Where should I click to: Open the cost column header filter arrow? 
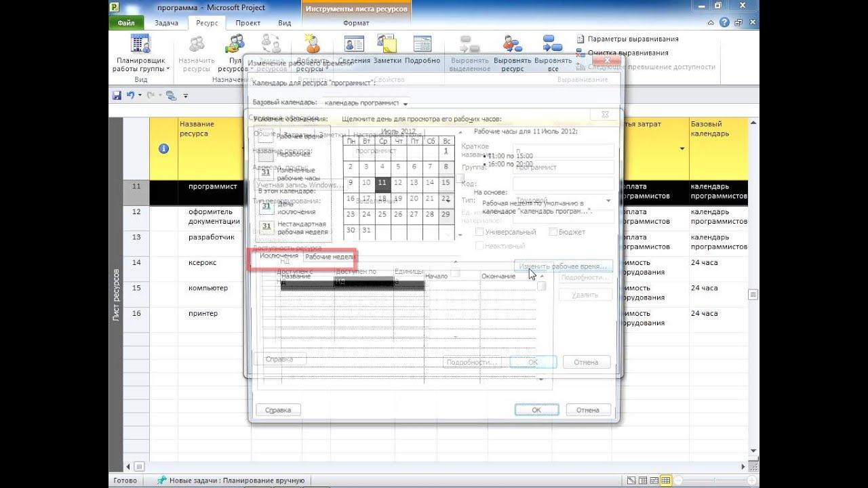pos(682,148)
